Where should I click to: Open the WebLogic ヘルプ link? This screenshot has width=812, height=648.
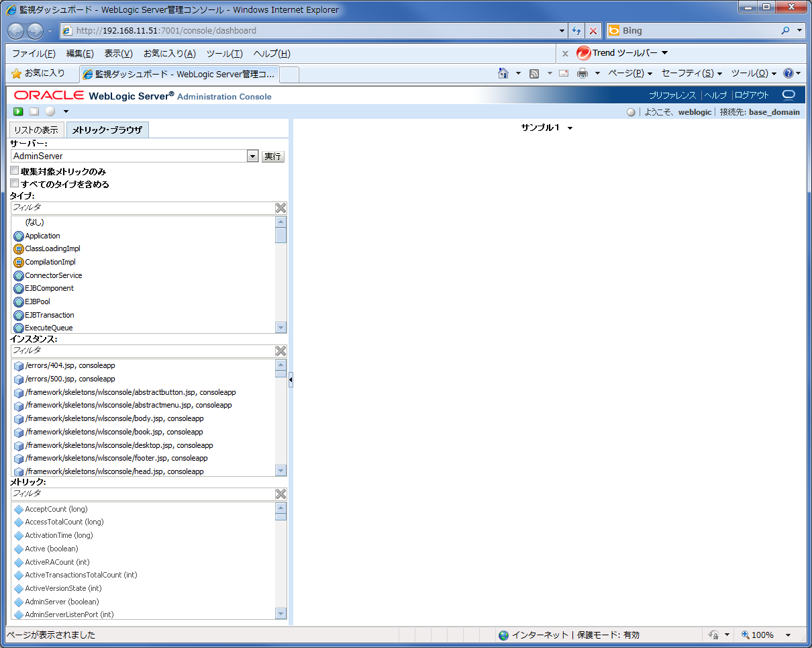click(715, 95)
